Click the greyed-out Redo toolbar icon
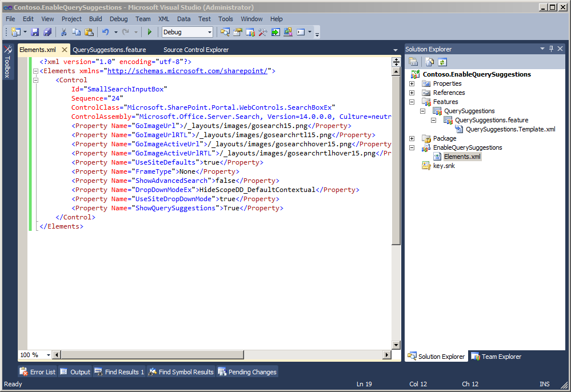The image size is (571, 392). [126, 32]
